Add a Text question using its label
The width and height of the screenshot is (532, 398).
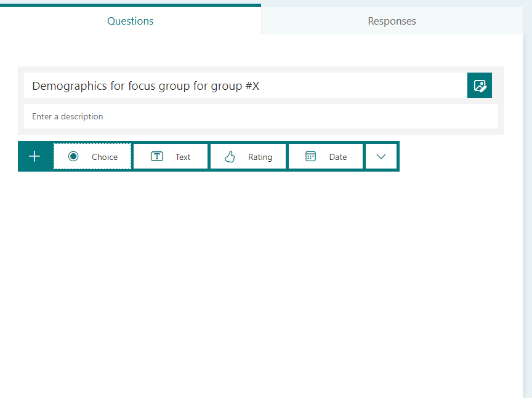click(183, 157)
